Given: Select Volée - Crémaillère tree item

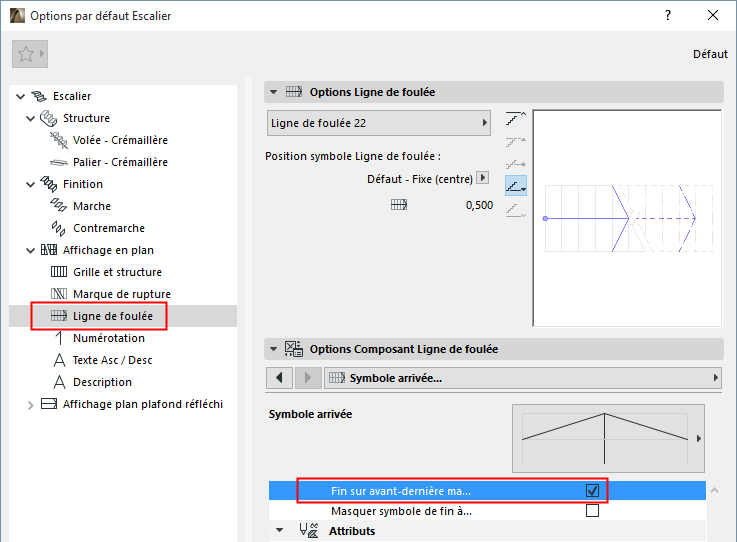Looking at the screenshot, I should (x=120, y=140).
